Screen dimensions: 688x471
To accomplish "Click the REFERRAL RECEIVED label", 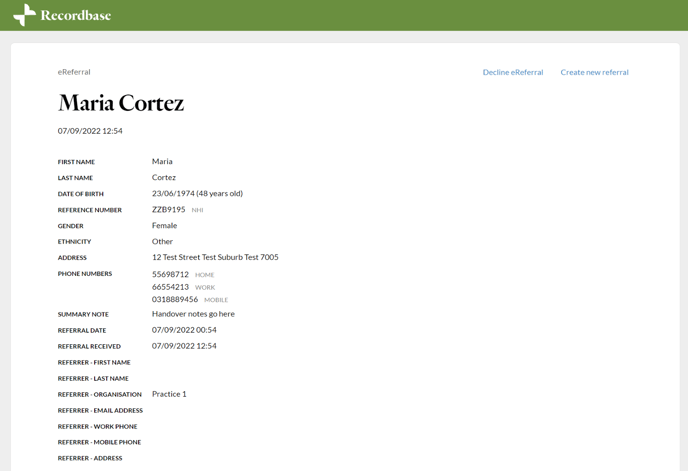I will tap(89, 347).
